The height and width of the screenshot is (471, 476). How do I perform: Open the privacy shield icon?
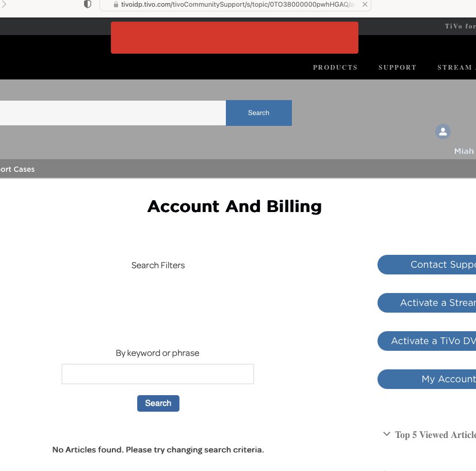[x=88, y=4]
